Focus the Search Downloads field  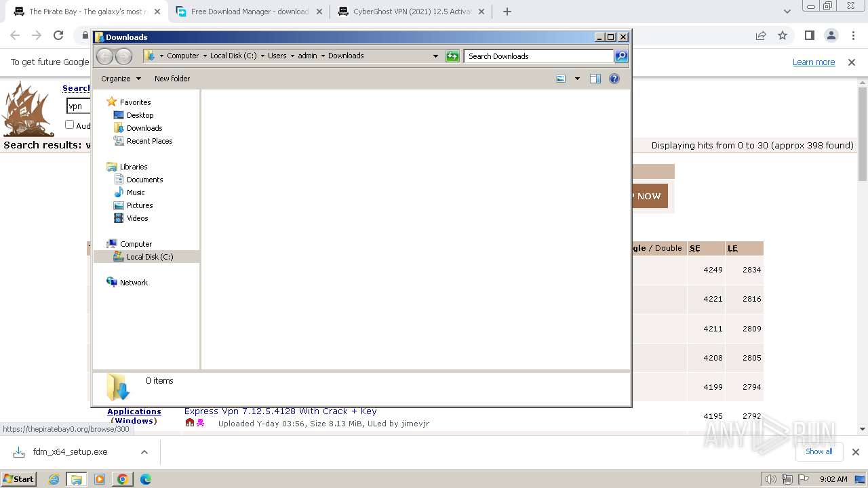tap(539, 56)
